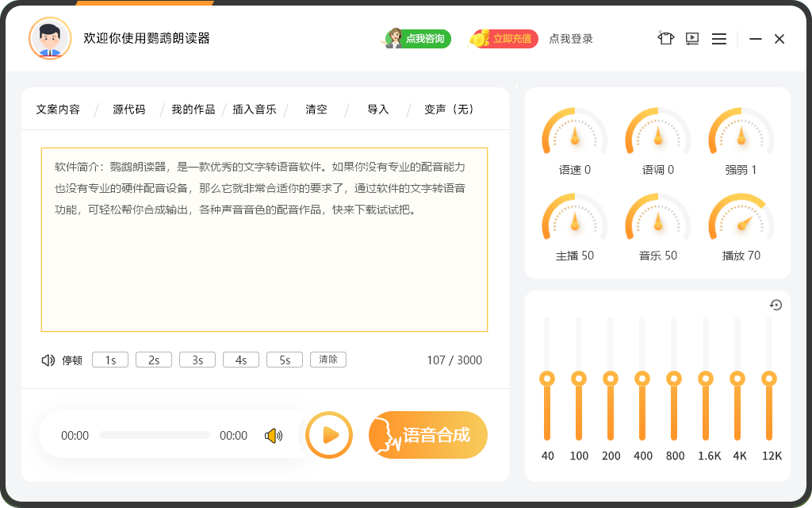Click the 点我咨询 consultation button
Image resolution: width=812 pixels, height=508 pixels.
point(418,39)
